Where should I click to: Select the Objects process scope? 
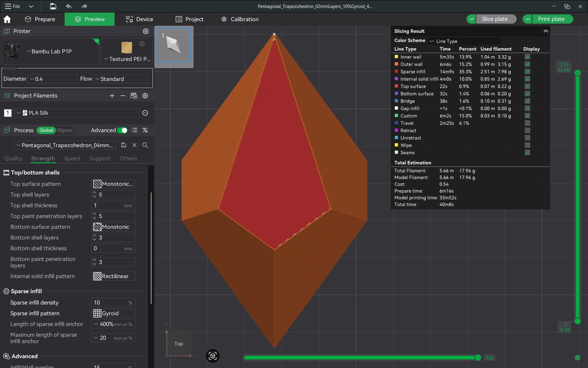[x=65, y=130]
